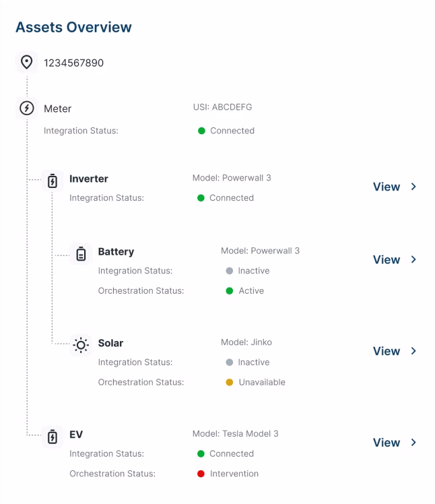Viewport: 435px width, 504px height.
Task: Open Battery details via View link
Action: [387, 259]
